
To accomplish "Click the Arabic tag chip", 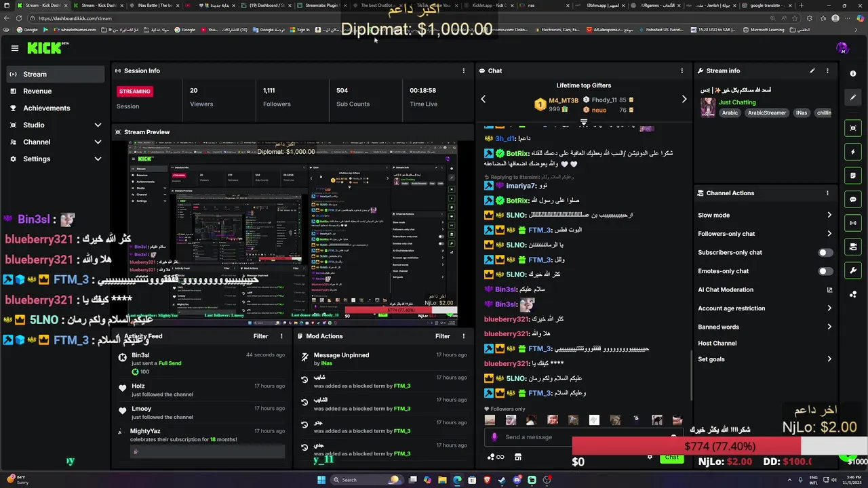I will coord(730,113).
